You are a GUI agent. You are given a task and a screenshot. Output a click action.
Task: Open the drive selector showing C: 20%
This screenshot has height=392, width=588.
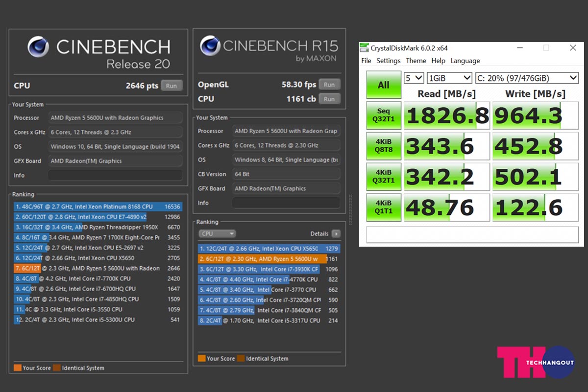coord(527,78)
